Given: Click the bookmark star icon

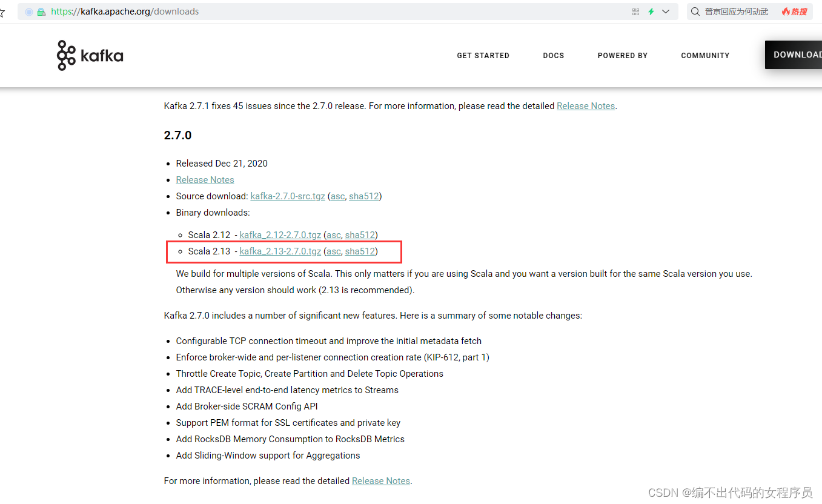Looking at the screenshot, I should [x=2, y=13].
